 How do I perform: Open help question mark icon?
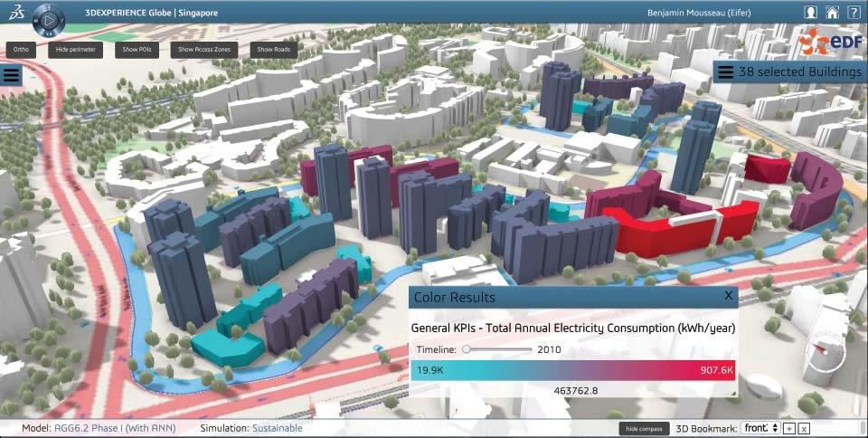[854, 13]
